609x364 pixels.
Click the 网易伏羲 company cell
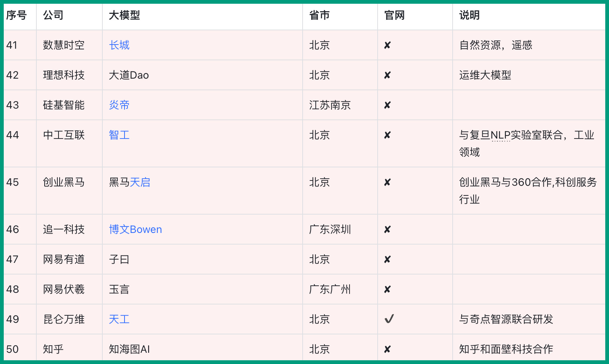(64, 289)
